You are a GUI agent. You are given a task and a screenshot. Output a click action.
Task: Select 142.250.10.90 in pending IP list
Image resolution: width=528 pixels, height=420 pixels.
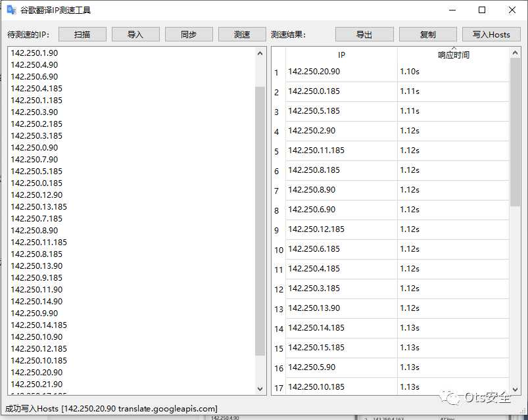[37, 337]
